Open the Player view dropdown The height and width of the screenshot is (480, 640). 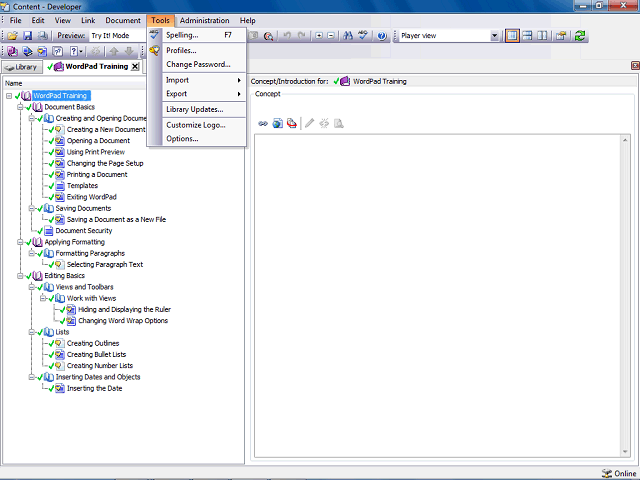494,36
